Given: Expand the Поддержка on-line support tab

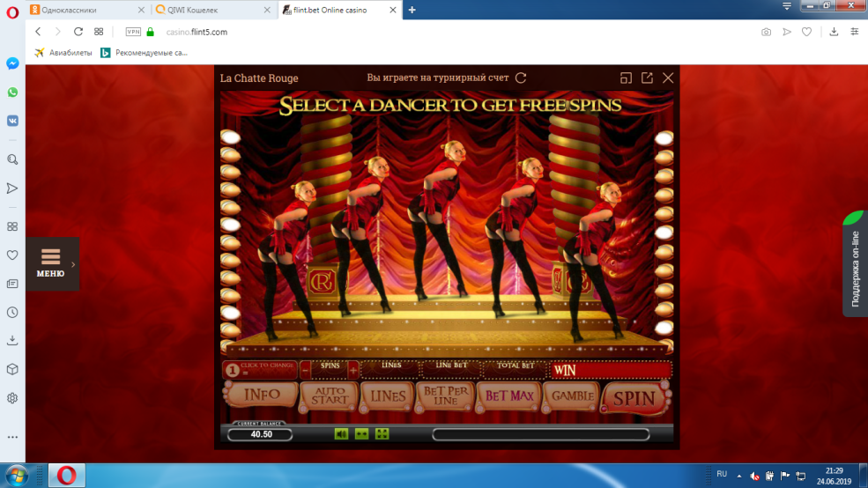Looking at the screenshot, I should [854, 264].
